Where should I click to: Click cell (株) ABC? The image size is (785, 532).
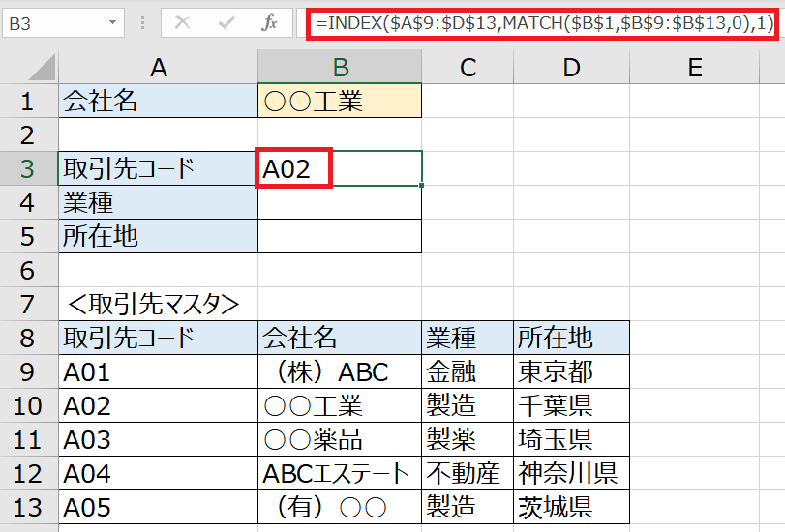click(x=340, y=371)
